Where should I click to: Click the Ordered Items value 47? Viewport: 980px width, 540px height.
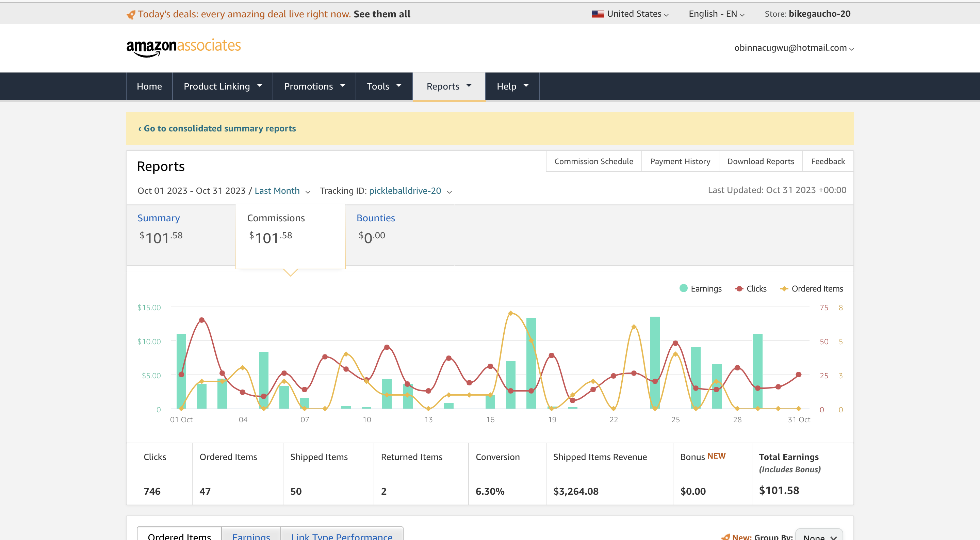(205, 491)
